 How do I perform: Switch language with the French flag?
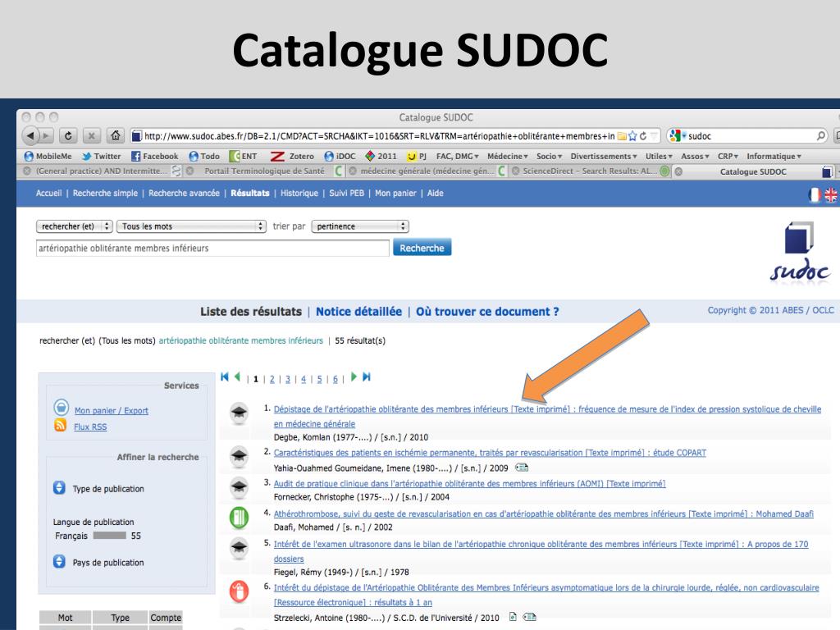(x=815, y=195)
